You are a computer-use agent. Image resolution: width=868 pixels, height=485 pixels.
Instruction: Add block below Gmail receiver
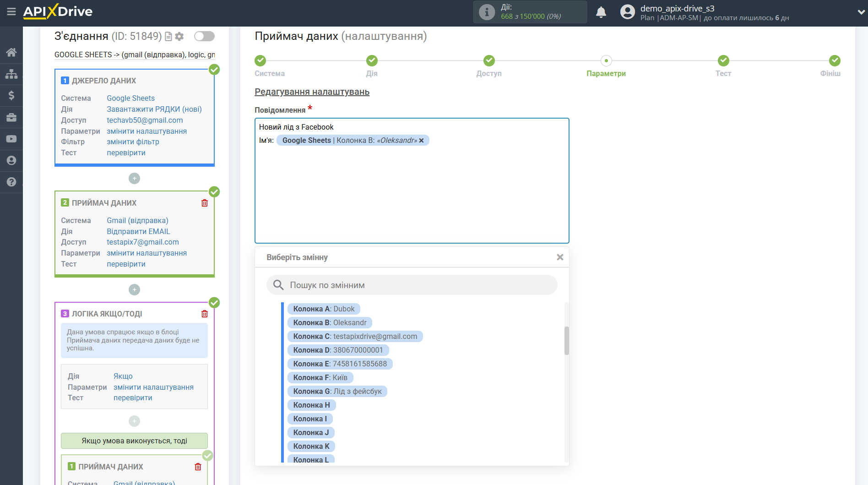coord(134,289)
